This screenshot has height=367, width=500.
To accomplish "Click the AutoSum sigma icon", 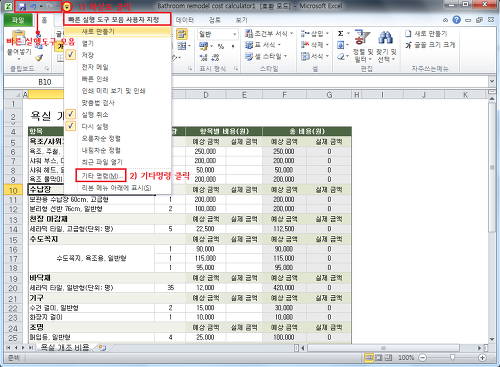I will [x=340, y=33].
